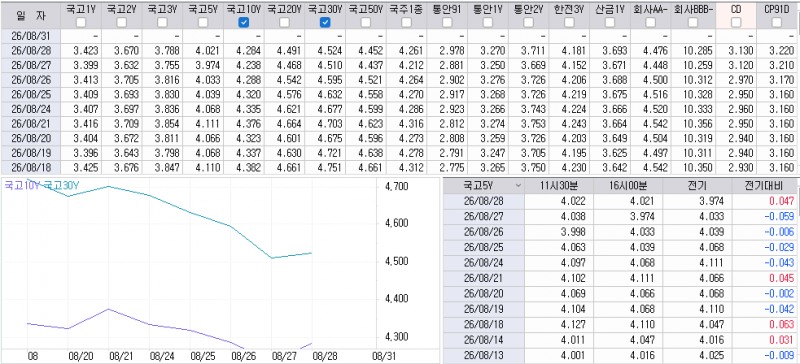The width and height of the screenshot is (800, 364).
Task: Check the 국고1Y column checkbox
Action: (x=81, y=22)
